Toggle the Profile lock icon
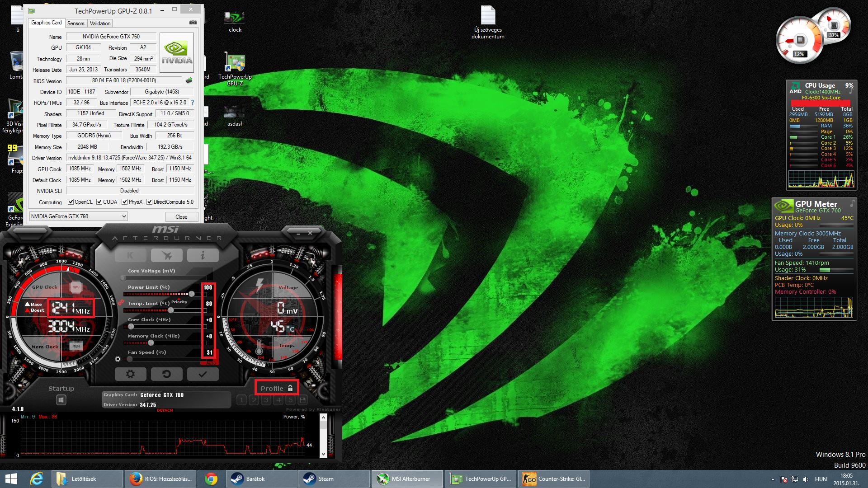 [290, 388]
